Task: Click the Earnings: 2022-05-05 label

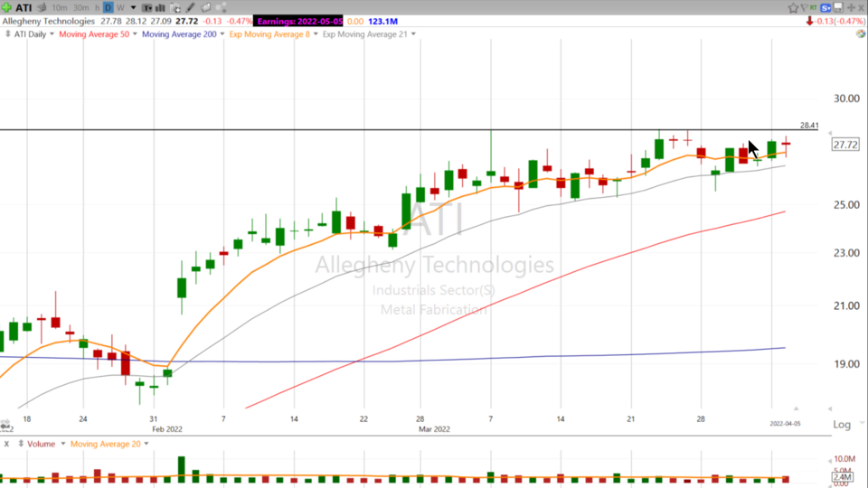Action: [x=299, y=21]
